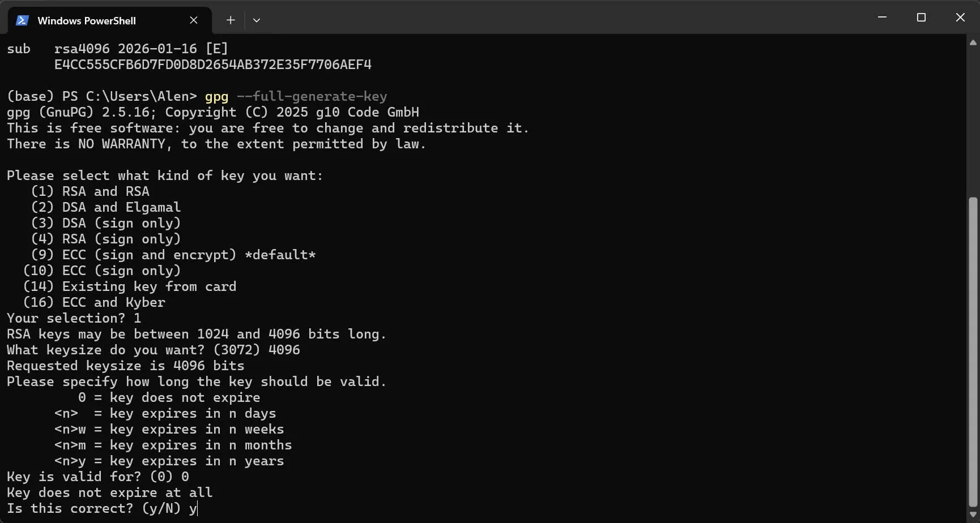Viewport: 980px width, 523px height.
Task: Click the '(16) ECC and Kyber' option line
Action: [x=94, y=302]
